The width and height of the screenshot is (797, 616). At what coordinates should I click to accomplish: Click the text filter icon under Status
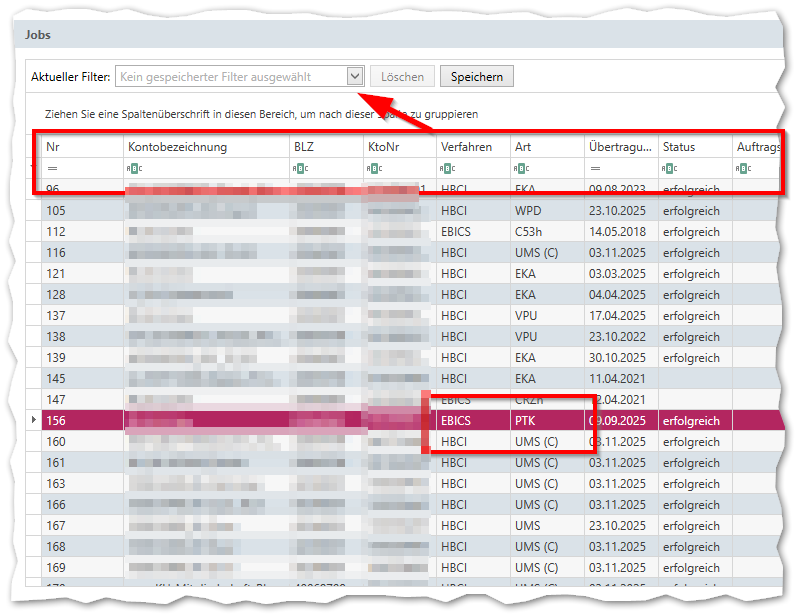tap(668, 169)
